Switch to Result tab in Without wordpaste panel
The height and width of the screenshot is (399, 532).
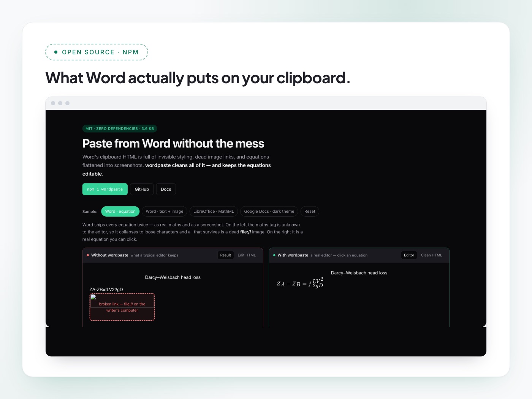tap(225, 255)
